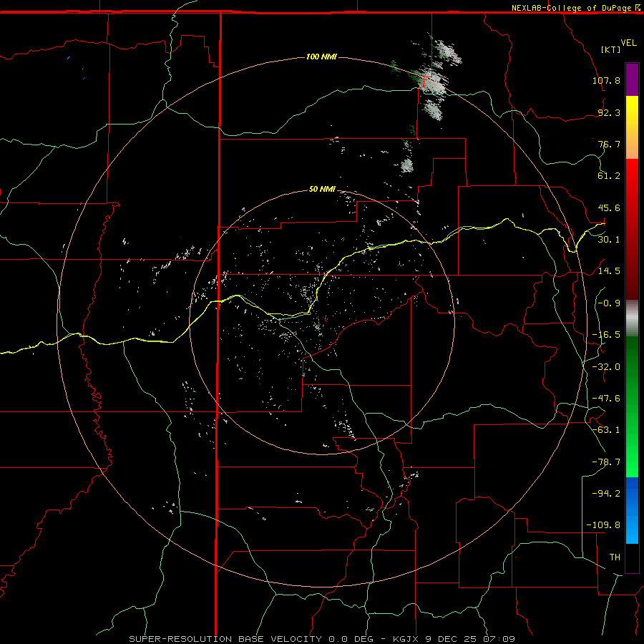Screen dimensions: 644x644
Task: Select the -109.8 scale value
Action: click(603, 525)
